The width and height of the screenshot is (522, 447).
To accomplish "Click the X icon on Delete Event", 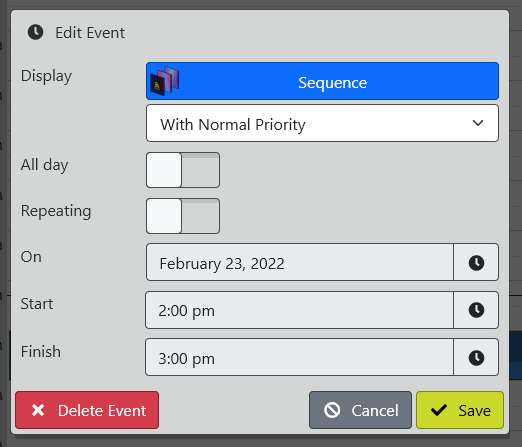I will pyautogui.click(x=38, y=410).
